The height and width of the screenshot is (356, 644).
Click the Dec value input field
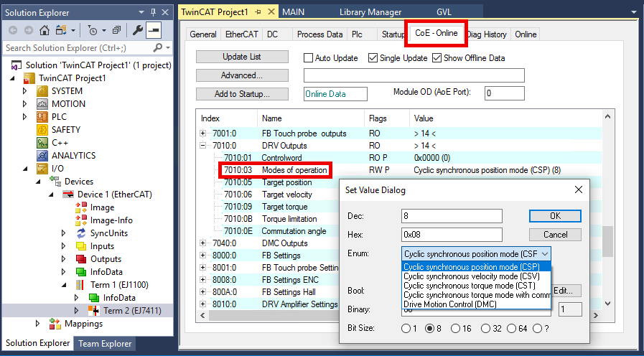[x=452, y=216]
